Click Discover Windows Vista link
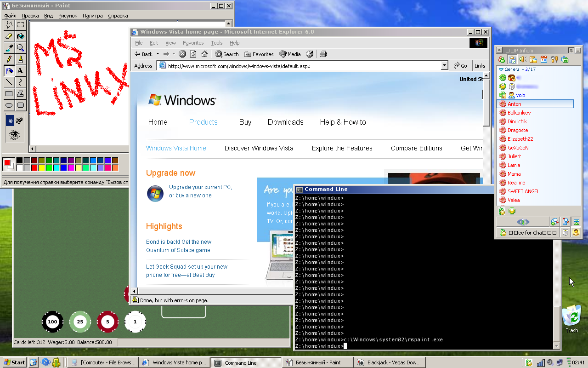588x368 pixels. (259, 148)
